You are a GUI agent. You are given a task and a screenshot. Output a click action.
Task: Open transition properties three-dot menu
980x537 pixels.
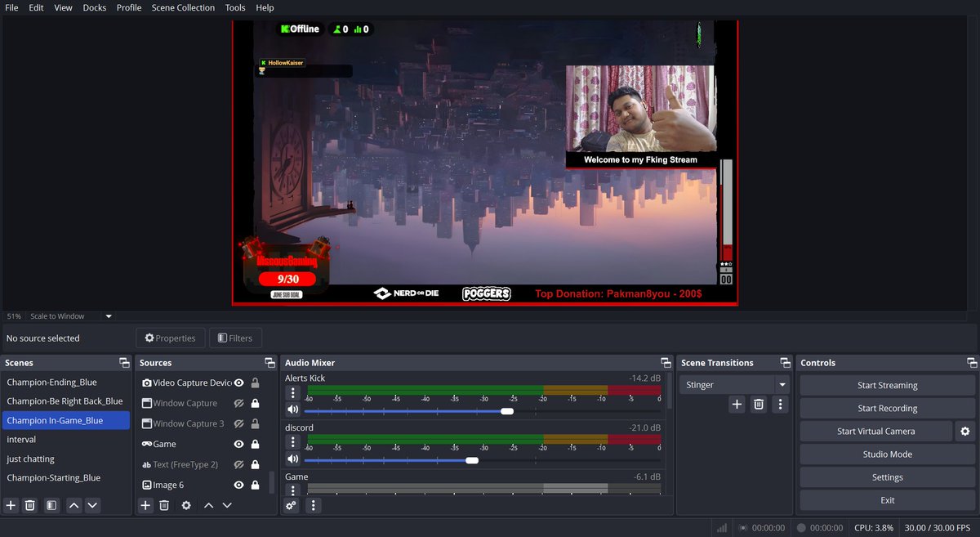(x=781, y=404)
